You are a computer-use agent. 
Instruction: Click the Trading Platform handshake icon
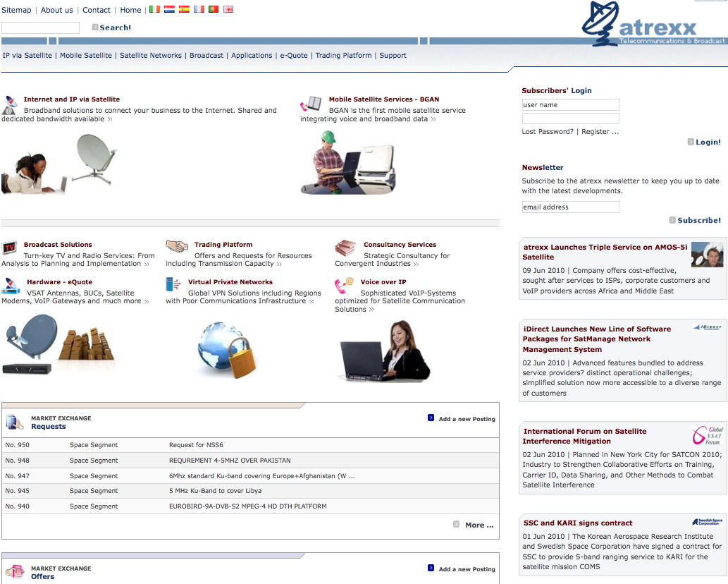click(x=177, y=246)
